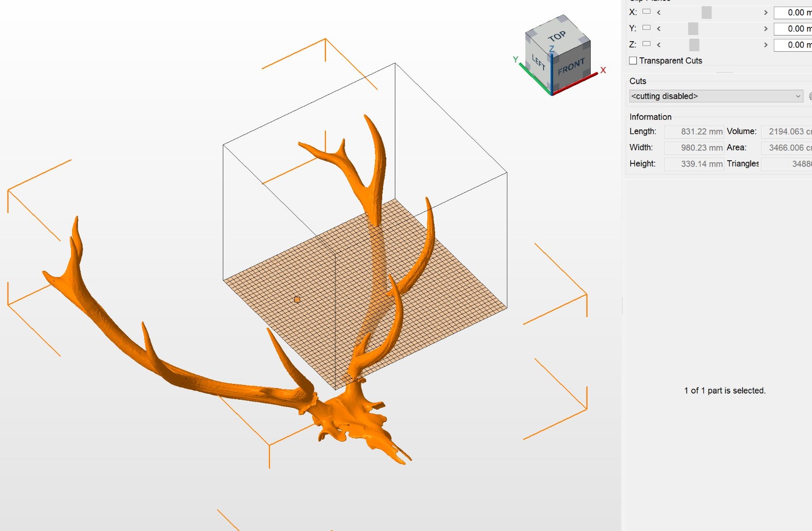Open the Cuts dropdown showing cutting disabled
The height and width of the screenshot is (531, 812).
(x=716, y=96)
